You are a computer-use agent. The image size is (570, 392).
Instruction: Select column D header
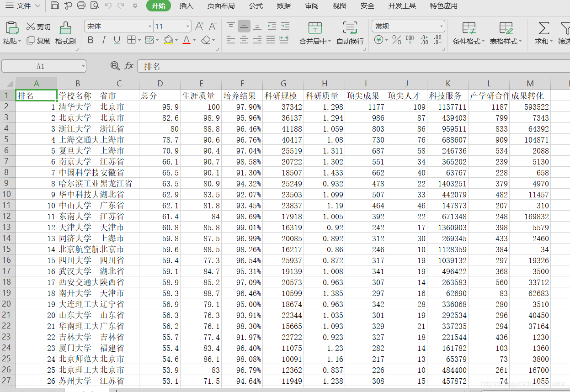point(160,84)
